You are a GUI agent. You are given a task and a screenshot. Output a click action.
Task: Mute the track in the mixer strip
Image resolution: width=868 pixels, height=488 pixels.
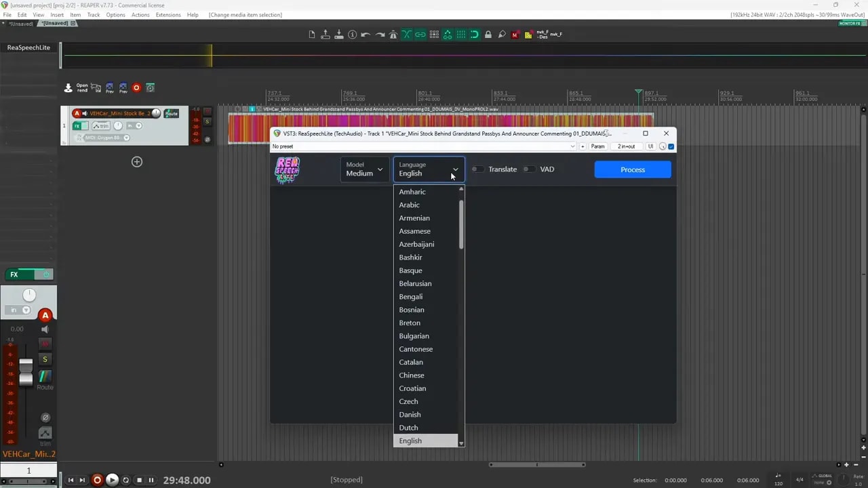45,344
